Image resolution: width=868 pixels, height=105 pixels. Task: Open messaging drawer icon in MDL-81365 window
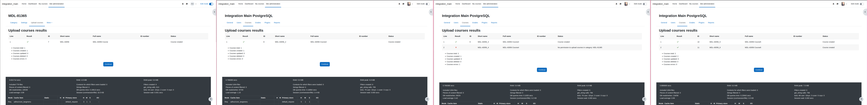pyautogui.click(x=187, y=4)
